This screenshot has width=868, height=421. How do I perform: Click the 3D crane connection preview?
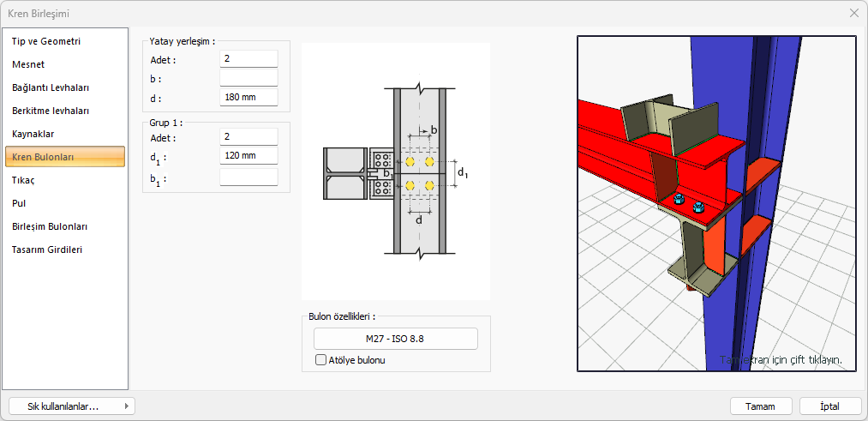716,203
